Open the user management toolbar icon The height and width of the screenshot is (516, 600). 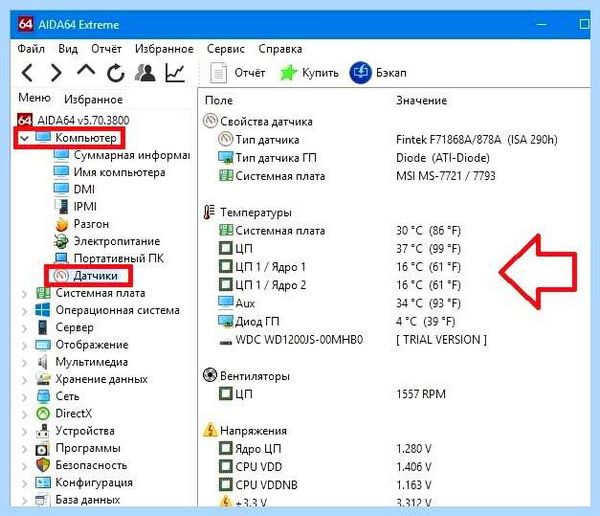(145, 72)
